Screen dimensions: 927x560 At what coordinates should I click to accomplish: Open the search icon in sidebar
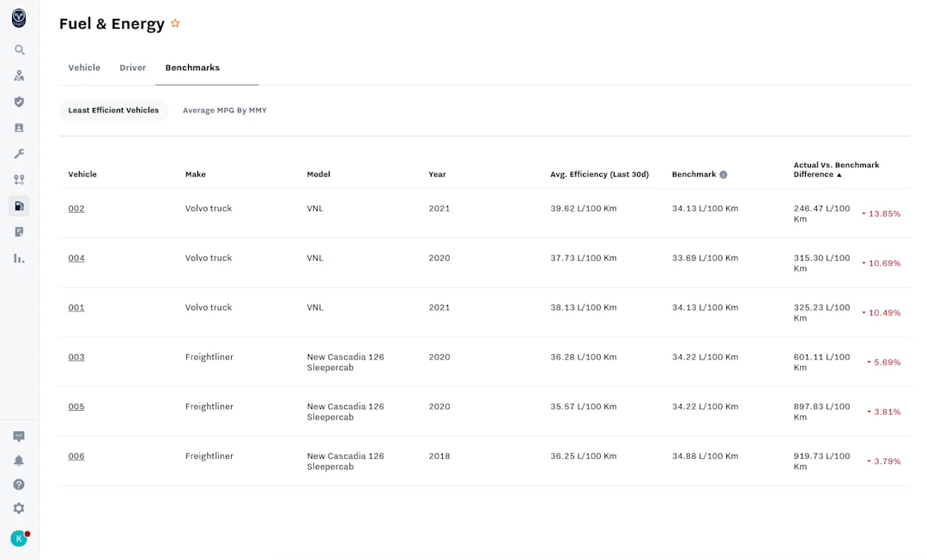click(20, 51)
